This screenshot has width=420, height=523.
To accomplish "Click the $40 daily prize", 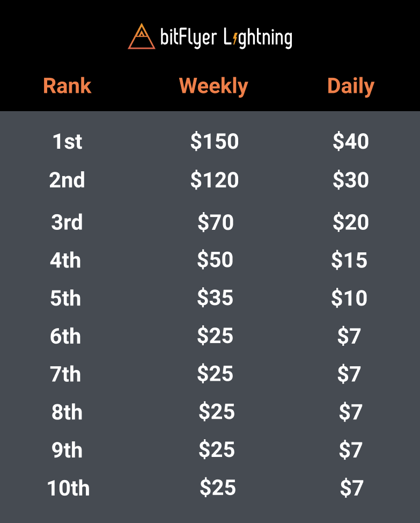I will [351, 141].
